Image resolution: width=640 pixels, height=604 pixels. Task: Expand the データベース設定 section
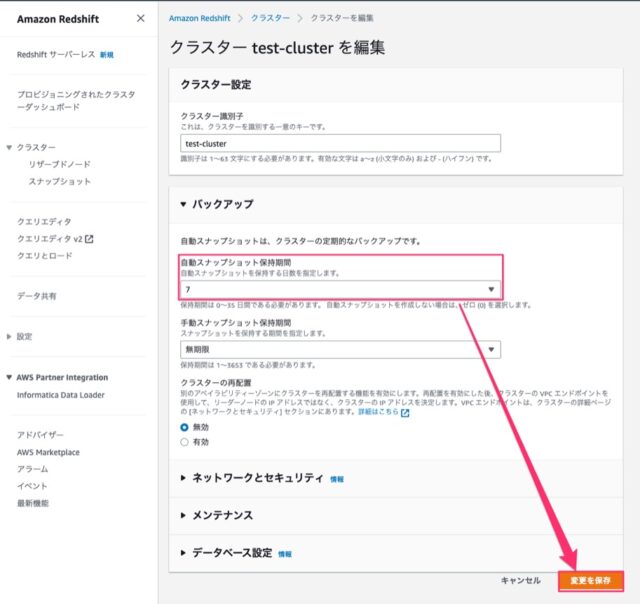point(183,553)
